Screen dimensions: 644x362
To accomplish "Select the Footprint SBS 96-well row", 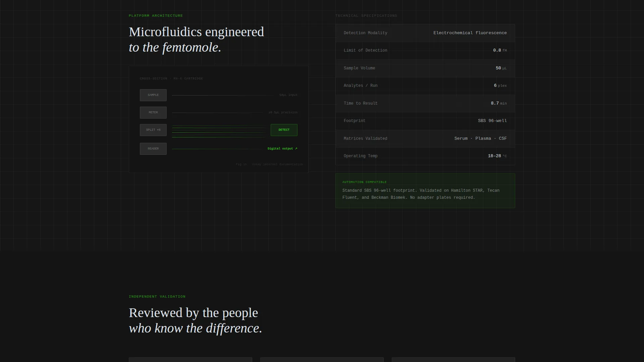I will [425, 121].
